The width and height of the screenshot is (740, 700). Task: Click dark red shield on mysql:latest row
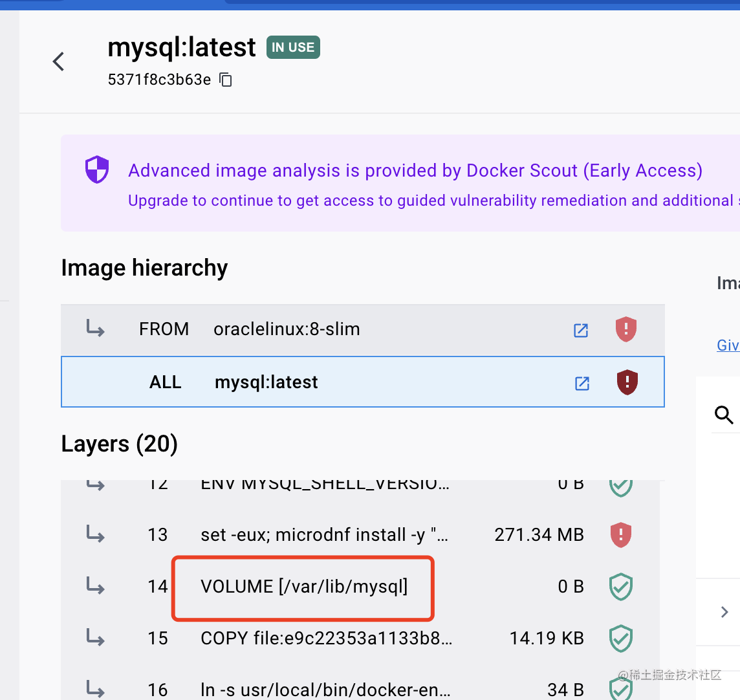(x=627, y=382)
